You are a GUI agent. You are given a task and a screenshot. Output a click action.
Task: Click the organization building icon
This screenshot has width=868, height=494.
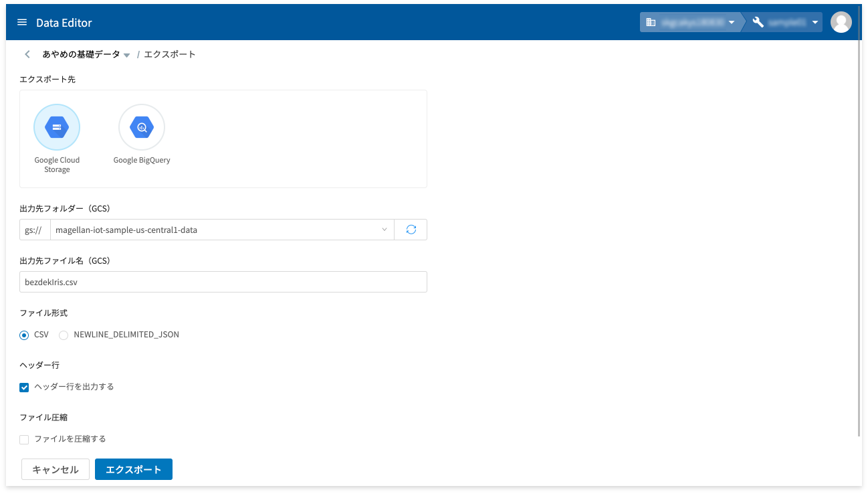pyautogui.click(x=651, y=22)
